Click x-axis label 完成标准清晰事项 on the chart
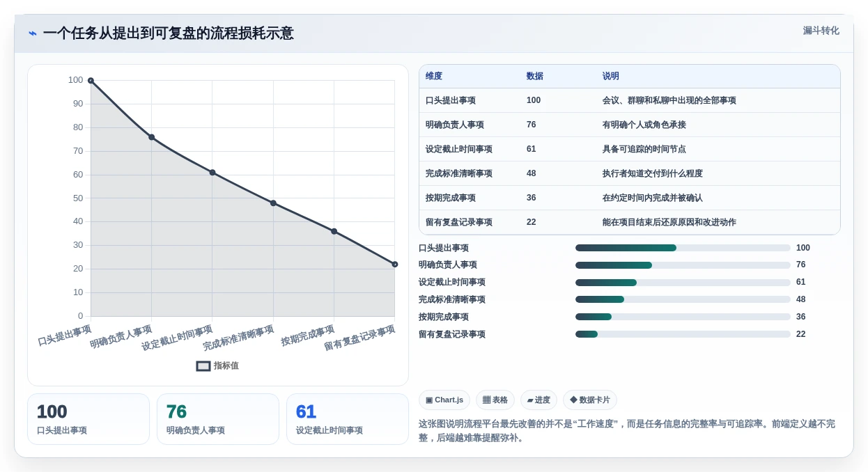Viewport: 868px width, 472px height. coord(239,338)
